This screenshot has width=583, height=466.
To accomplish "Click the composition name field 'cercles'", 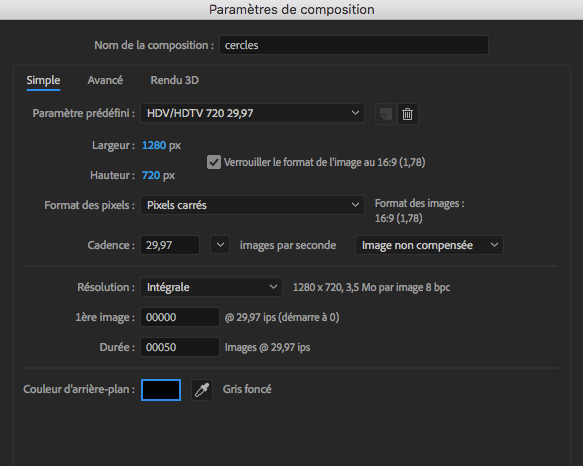I will coord(354,45).
